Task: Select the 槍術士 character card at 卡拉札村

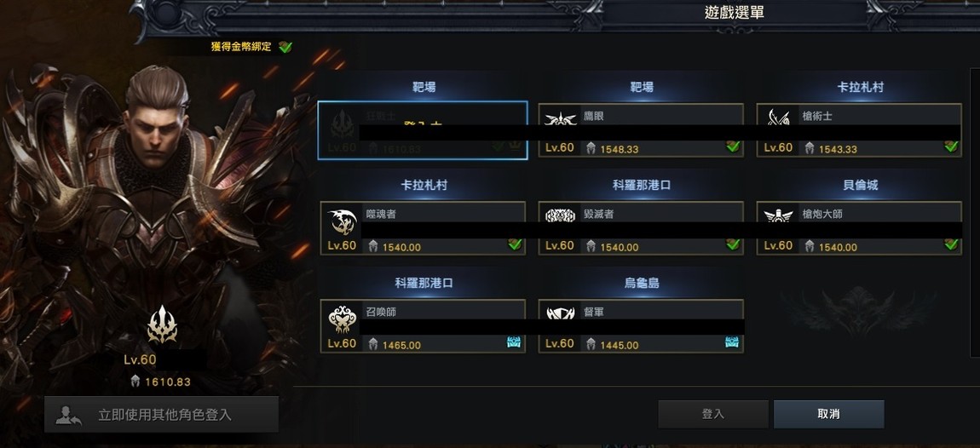Action: point(859,130)
